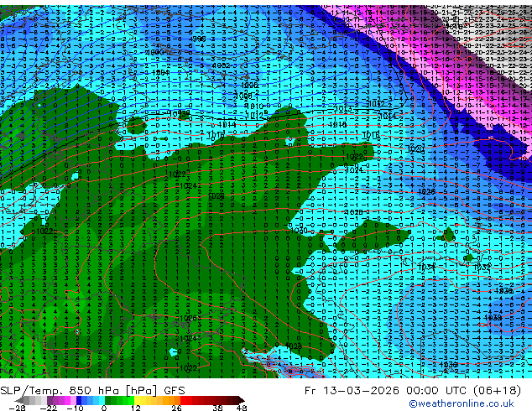Screen dimensions: 532x411
Task: Click the forecast date 'Fr 13-03-2026 00:00 UTC (06+18)'
Action: pos(413,391)
